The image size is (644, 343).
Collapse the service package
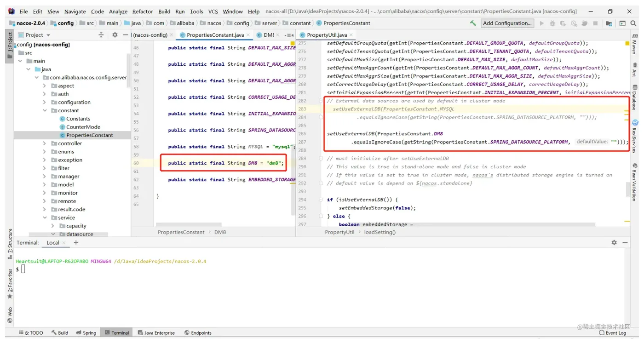[x=45, y=218]
